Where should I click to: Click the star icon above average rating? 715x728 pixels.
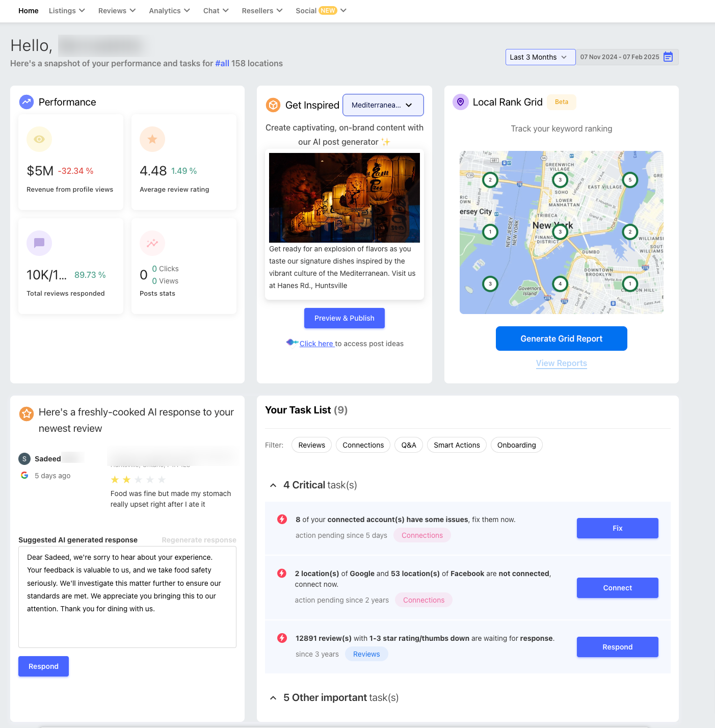click(x=152, y=139)
